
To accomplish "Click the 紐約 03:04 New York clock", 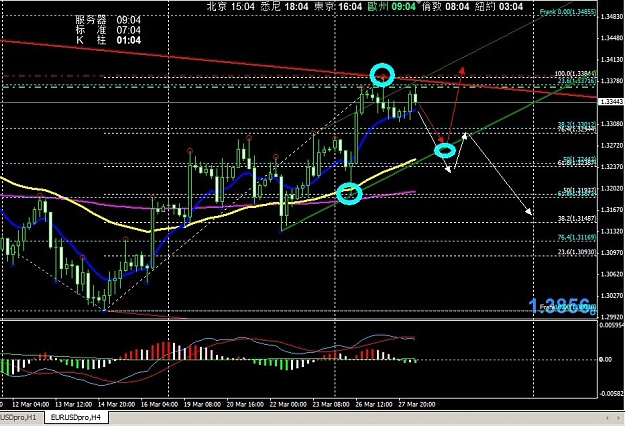I will click(x=499, y=6).
